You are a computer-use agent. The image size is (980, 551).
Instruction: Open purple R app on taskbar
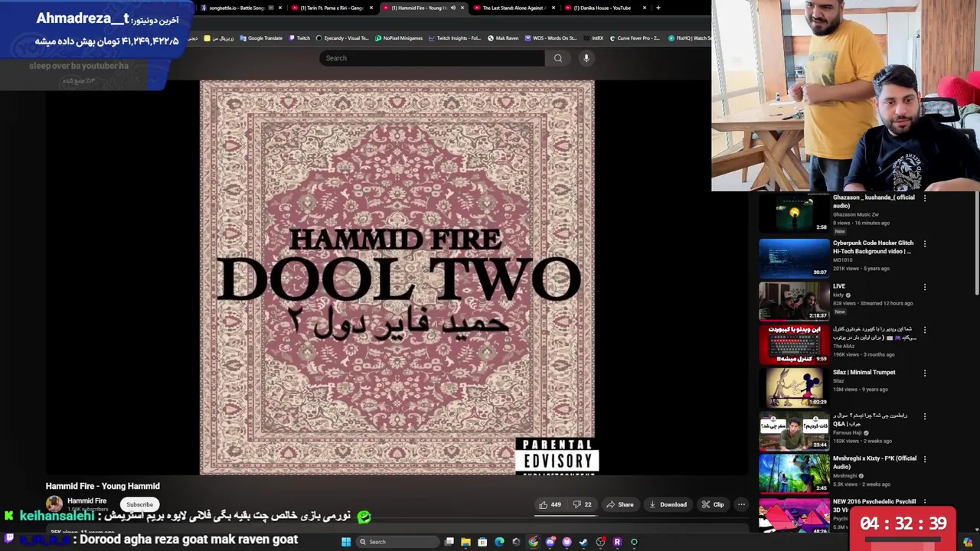click(x=617, y=542)
